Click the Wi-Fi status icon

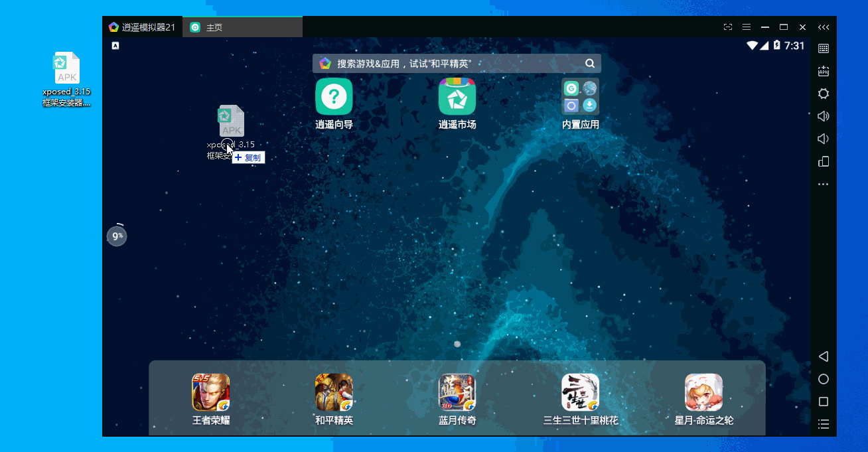(752, 46)
